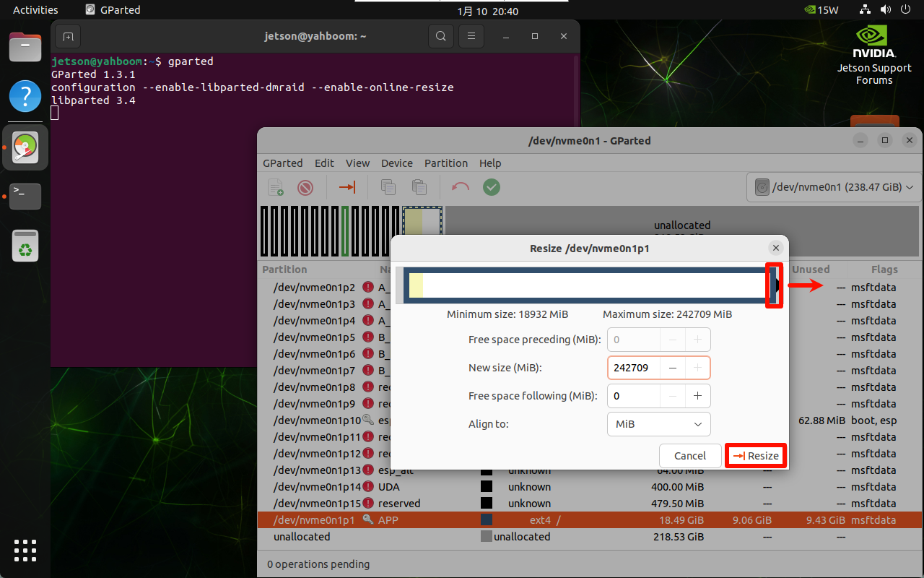Click the Undo Last Operation icon
Screen dimensions: 924x578
[x=460, y=187]
